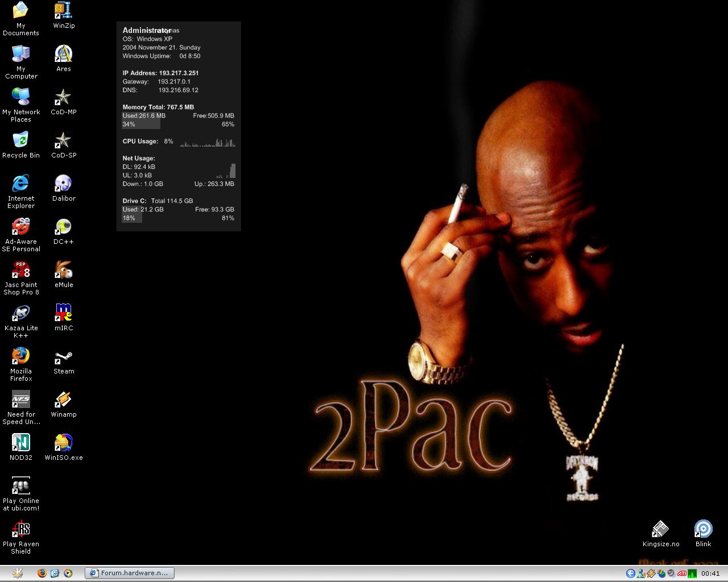The width and height of the screenshot is (728, 582).
Task: Launch Play Raven Shield shortcut
Action: tap(21, 537)
